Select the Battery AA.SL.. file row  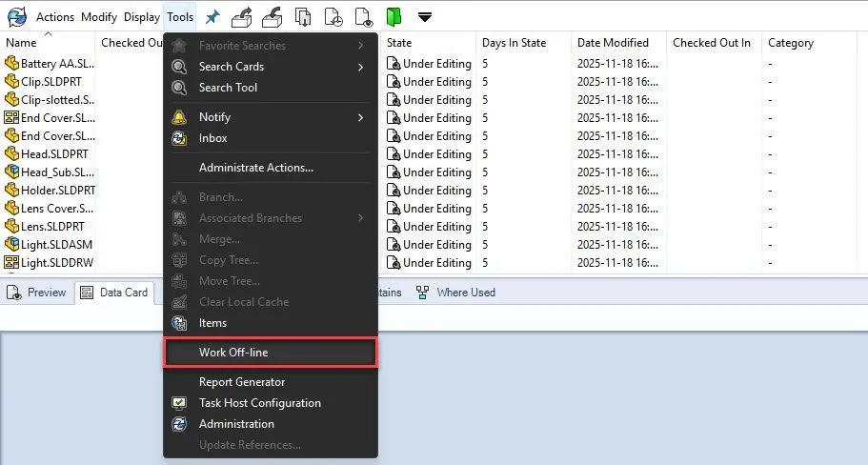tap(49, 64)
